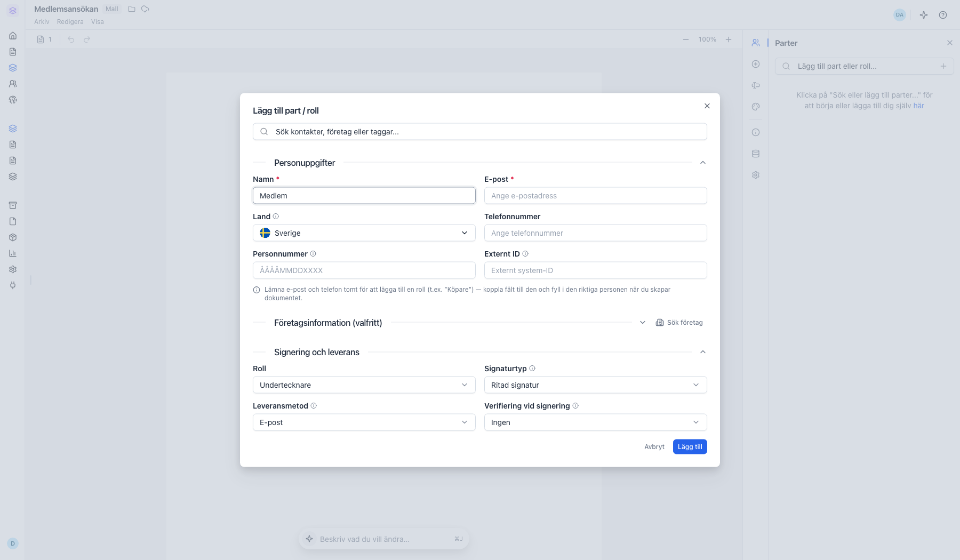Click the info icon beside Signaturtyp

click(x=532, y=369)
